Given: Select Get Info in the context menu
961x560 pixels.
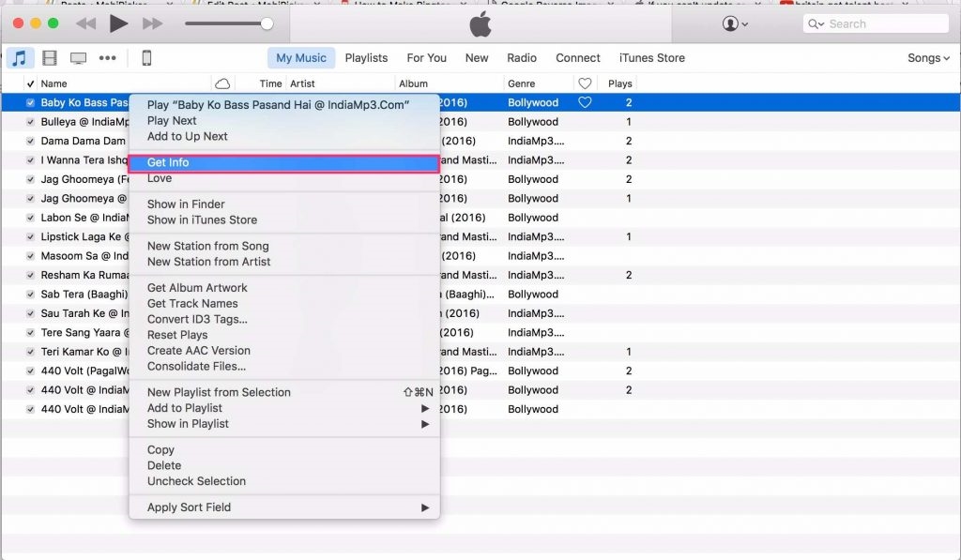Looking at the screenshot, I should pos(284,163).
